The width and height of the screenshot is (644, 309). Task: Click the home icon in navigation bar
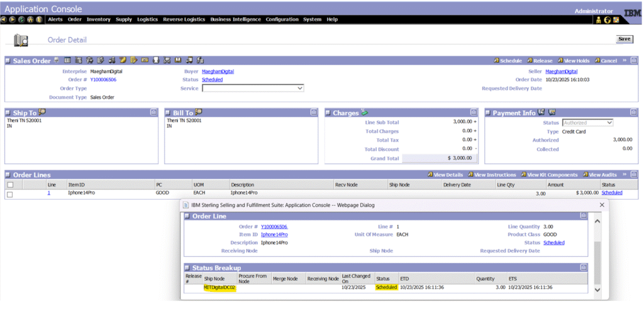[30, 20]
